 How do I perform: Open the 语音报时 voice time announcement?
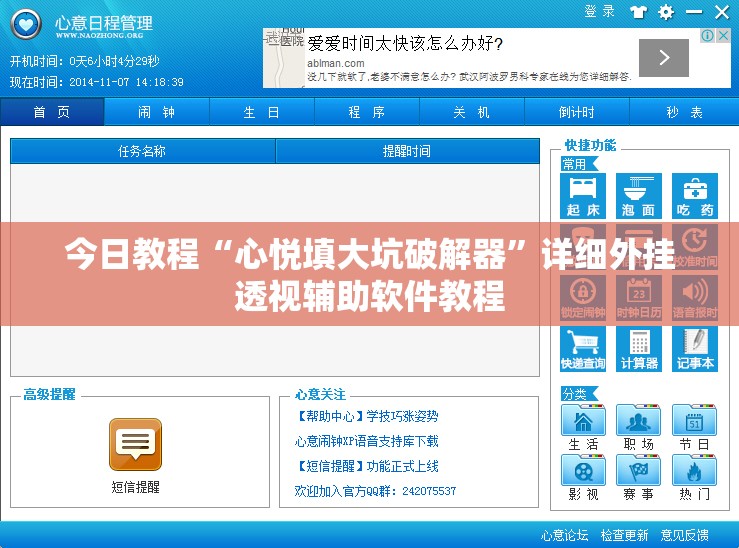(695, 298)
